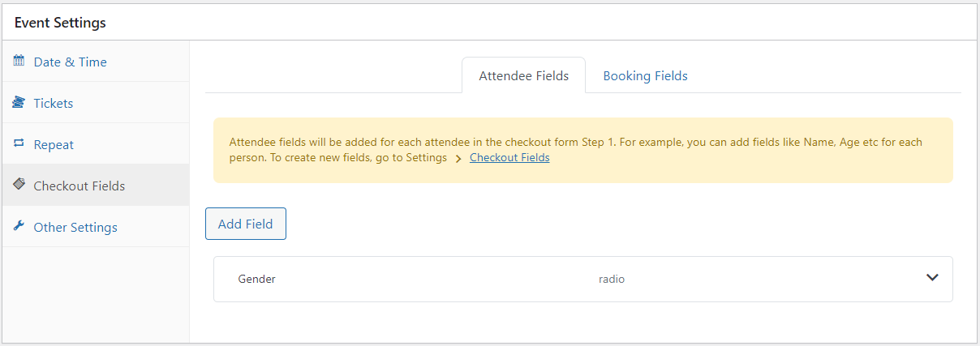
Task: Select Checkout Fields in the sidebar
Action: pos(79,186)
